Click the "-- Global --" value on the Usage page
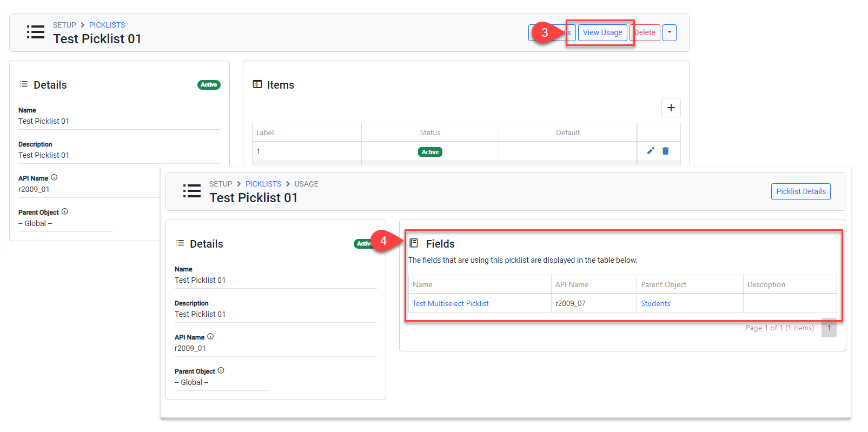The height and width of the screenshot is (432, 868). click(x=191, y=382)
